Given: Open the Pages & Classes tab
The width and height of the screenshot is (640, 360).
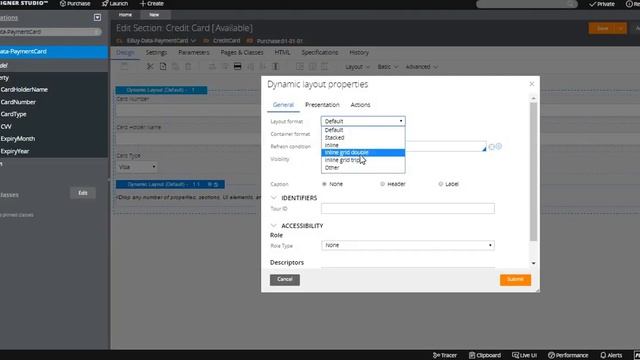Looking at the screenshot, I should (242, 52).
